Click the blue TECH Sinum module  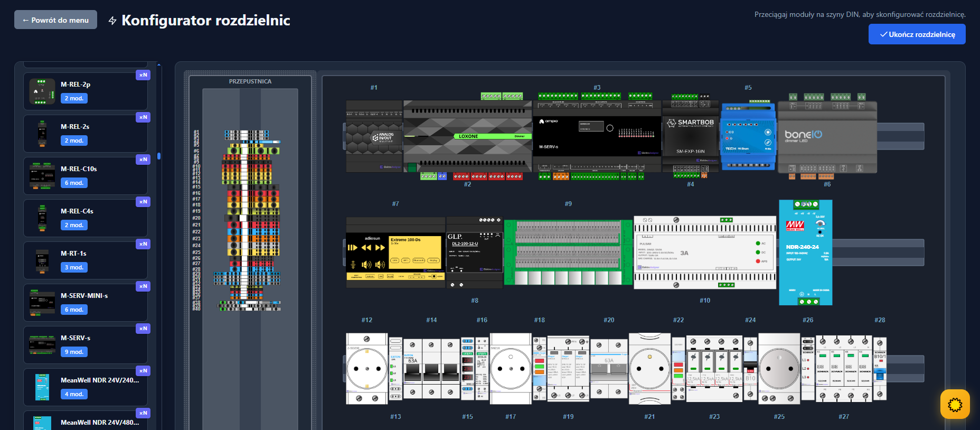click(748, 136)
